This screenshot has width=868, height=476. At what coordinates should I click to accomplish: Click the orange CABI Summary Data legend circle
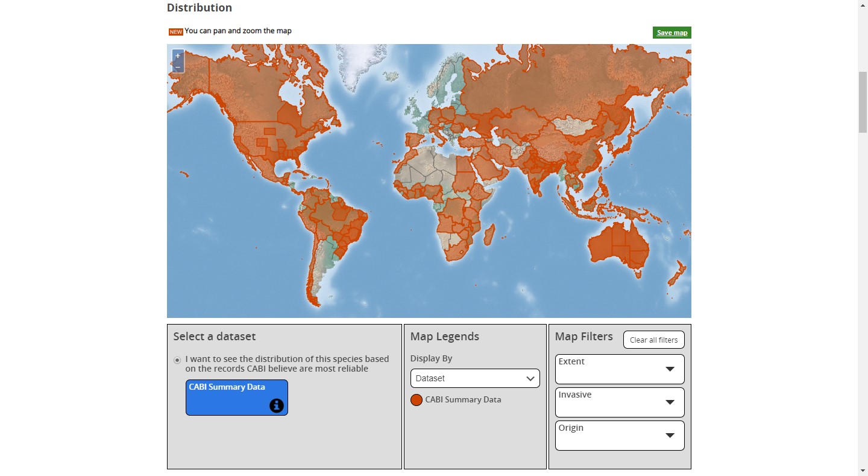click(x=416, y=400)
